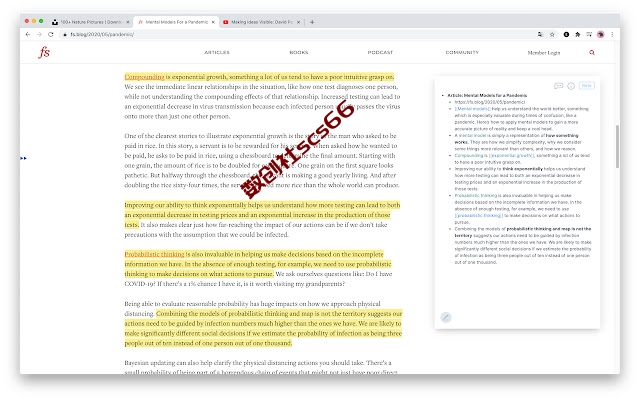Close the 100+ Nature Pictures tab

click(x=127, y=22)
